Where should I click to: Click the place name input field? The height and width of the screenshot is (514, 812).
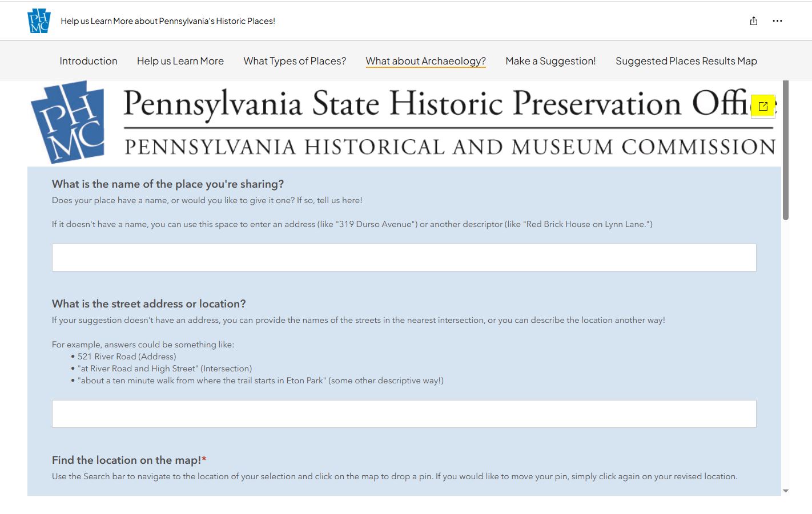(x=404, y=258)
